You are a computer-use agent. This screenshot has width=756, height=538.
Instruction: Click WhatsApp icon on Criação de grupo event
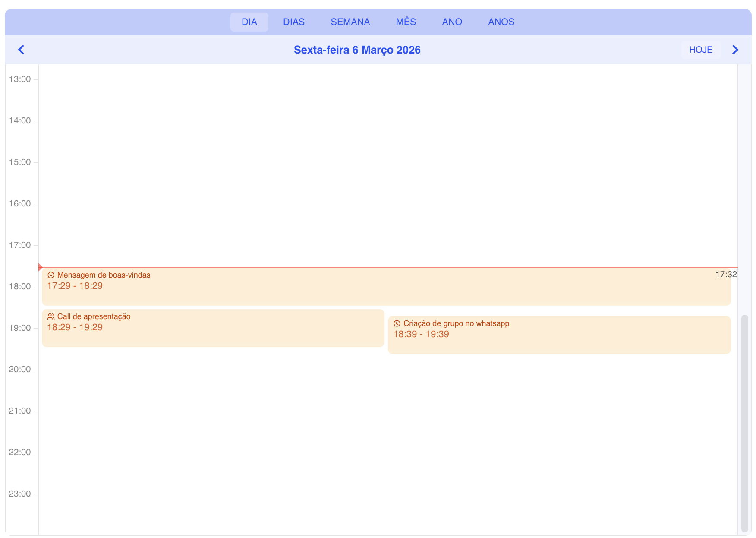(x=397, y=323)
